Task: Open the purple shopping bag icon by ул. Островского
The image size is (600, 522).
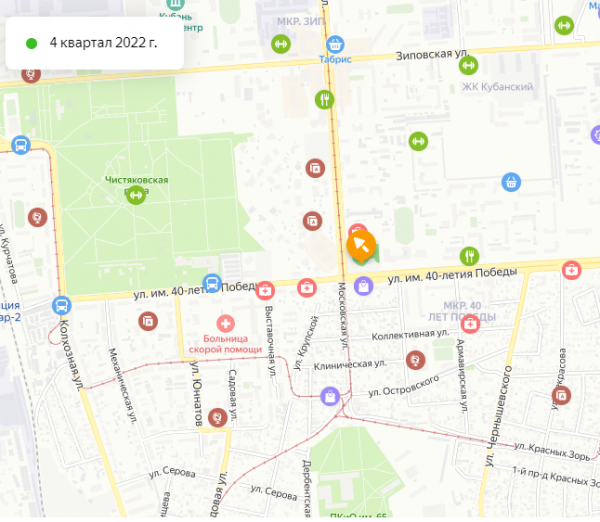Action: (x=330, y=396)
